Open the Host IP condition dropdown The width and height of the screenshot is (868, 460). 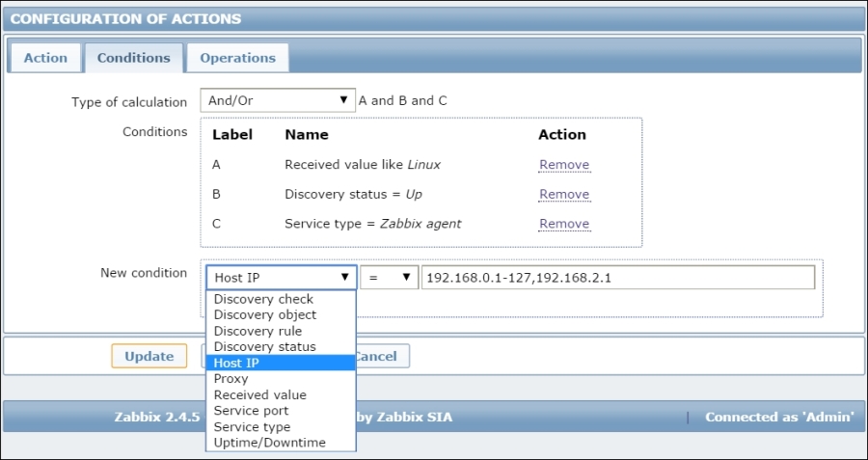pos(281,278)
